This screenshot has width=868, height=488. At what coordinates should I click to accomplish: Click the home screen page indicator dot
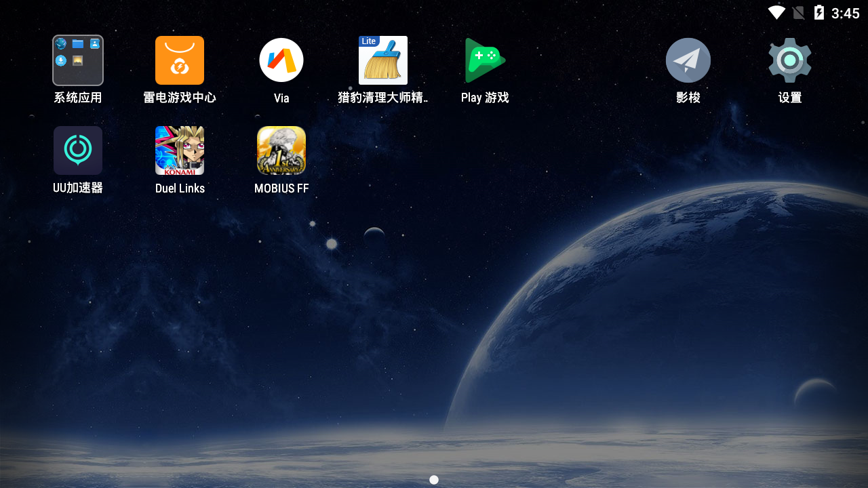(434, 480)
